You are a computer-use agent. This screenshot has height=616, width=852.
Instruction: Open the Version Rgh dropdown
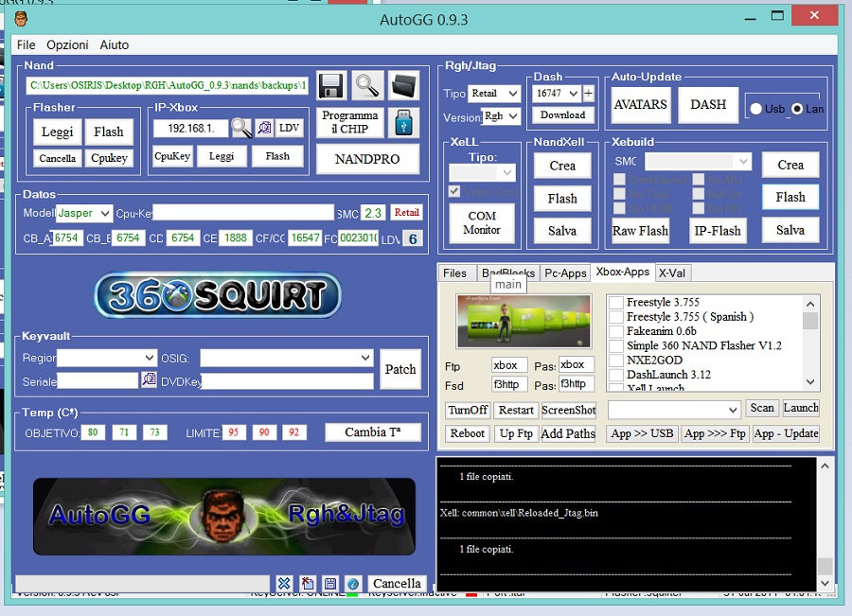(502, 115)
